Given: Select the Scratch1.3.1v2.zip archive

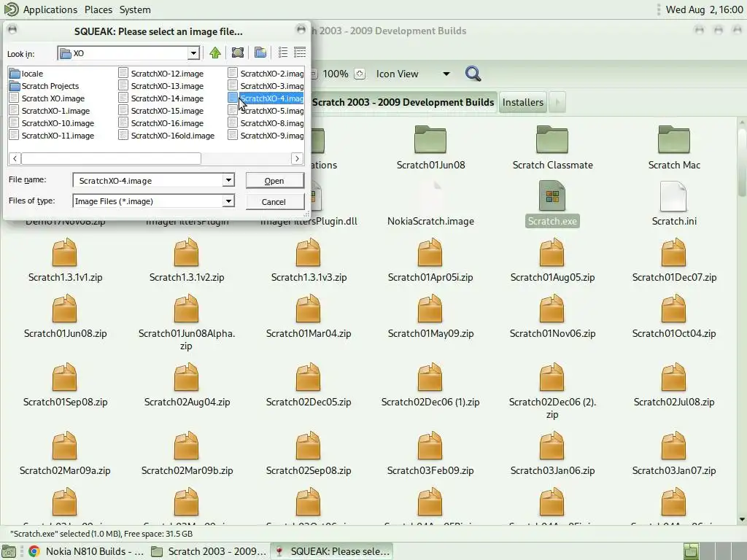Looking at the screenshot, I should pyautogui.click(x=186, y=261).
